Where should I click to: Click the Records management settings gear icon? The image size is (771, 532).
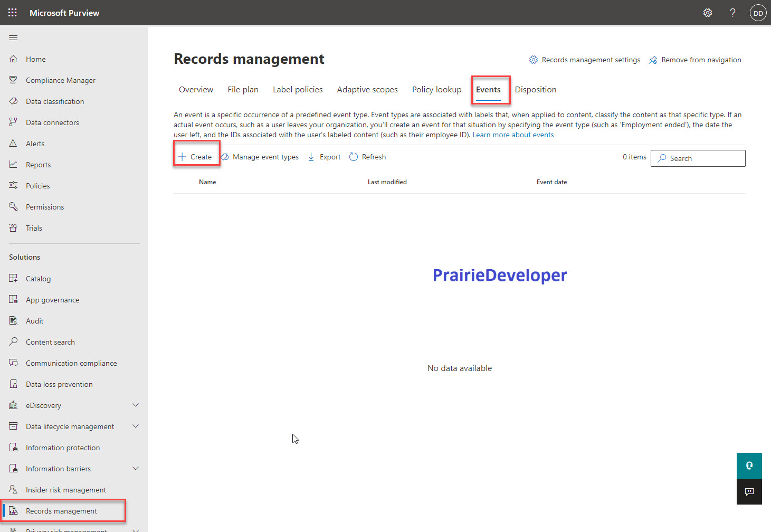tap(534, 60)
